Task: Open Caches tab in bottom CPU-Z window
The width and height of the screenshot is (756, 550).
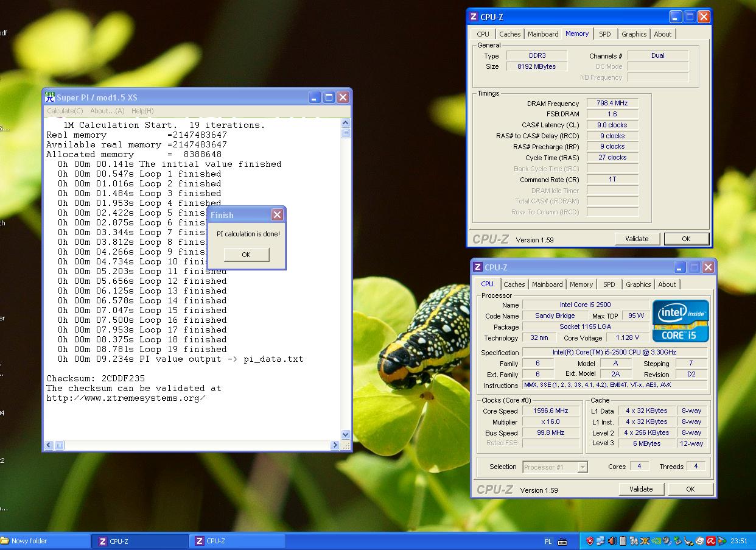Action: pyautogui.click(x=514, y=284)
